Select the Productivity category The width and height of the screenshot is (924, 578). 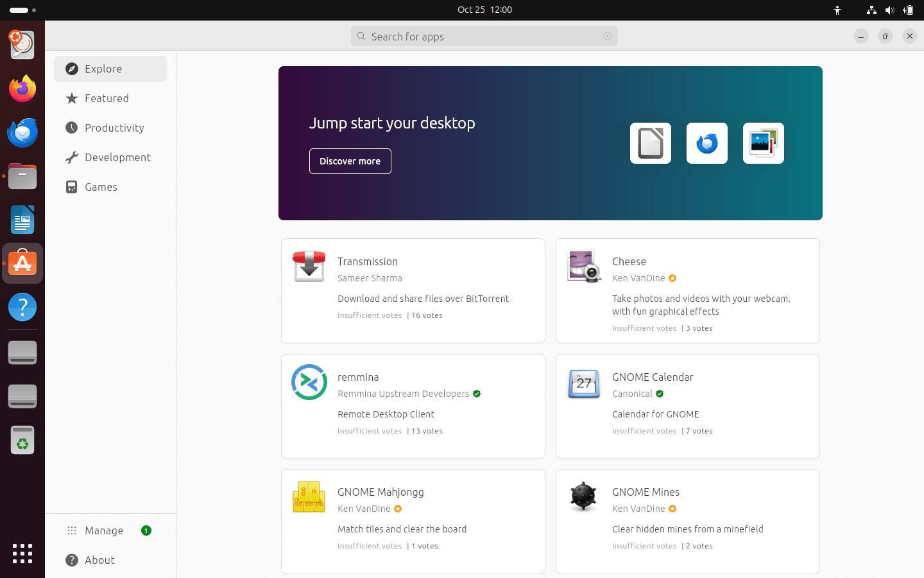[x=110, y=128]
